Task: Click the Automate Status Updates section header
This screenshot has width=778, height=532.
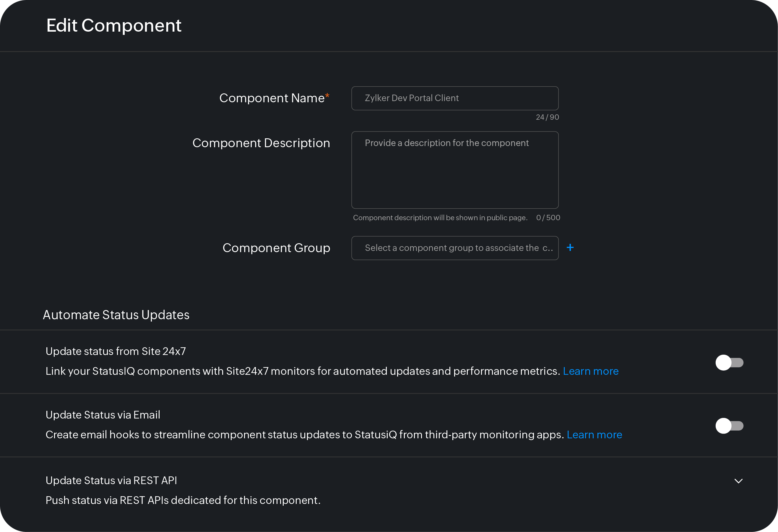Action: [116, 314]
